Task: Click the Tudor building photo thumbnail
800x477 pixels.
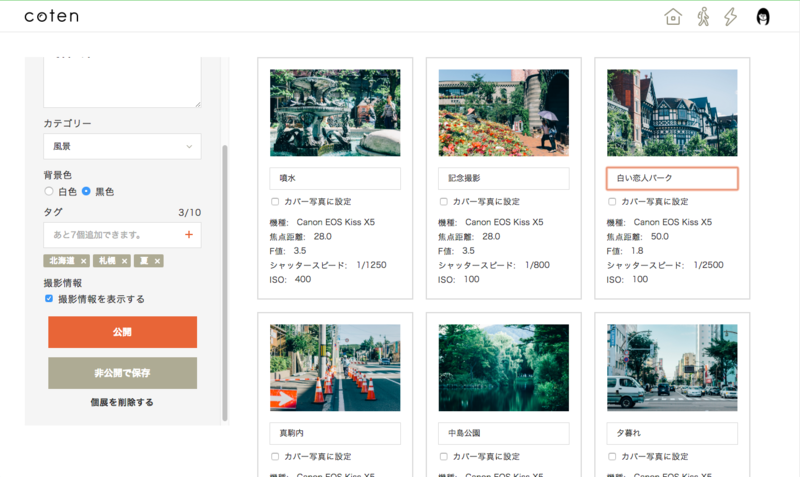Action: click(x=672, y=113)
